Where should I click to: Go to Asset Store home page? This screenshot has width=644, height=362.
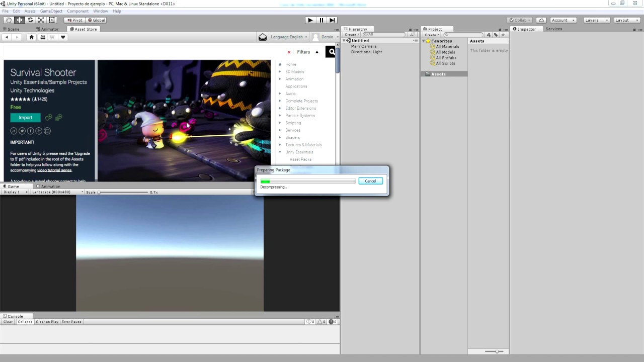coord(32,37)
